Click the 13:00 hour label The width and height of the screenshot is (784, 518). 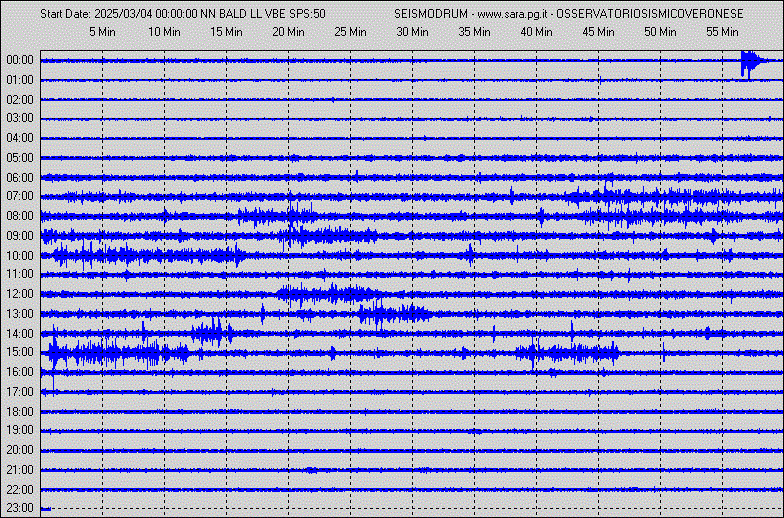tap(20, 314)
